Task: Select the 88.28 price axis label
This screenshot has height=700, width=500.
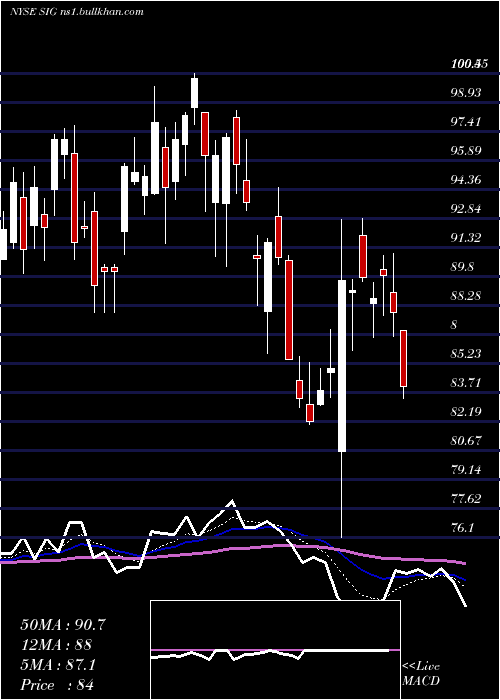Action: tap(467, 296)
